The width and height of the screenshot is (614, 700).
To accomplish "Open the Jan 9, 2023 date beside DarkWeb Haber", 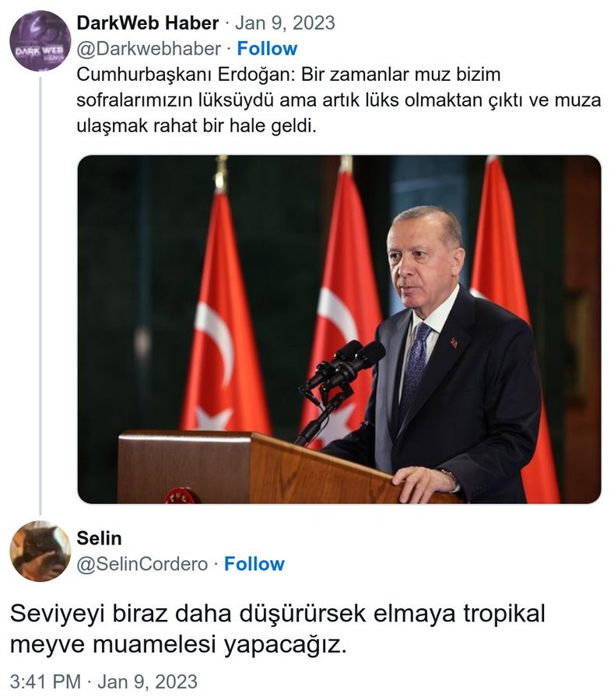I will (x=285, y=23).
